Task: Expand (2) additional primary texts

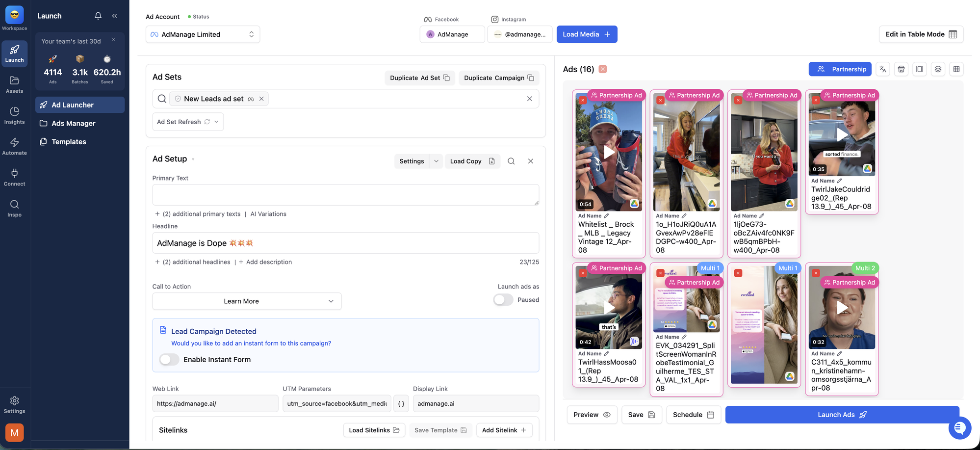Action: (x=198, y=214)
